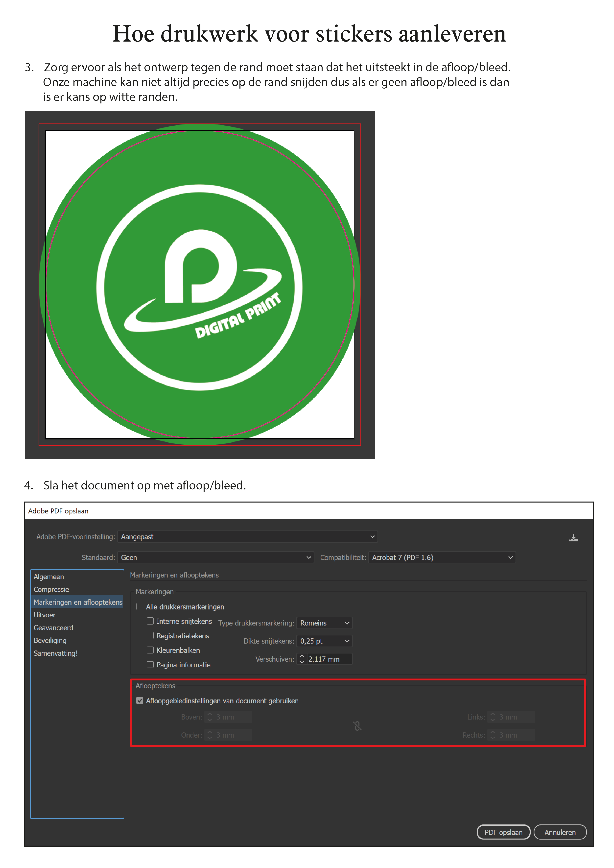Open Samenvatting! in the category list

(x=77, y=653)
